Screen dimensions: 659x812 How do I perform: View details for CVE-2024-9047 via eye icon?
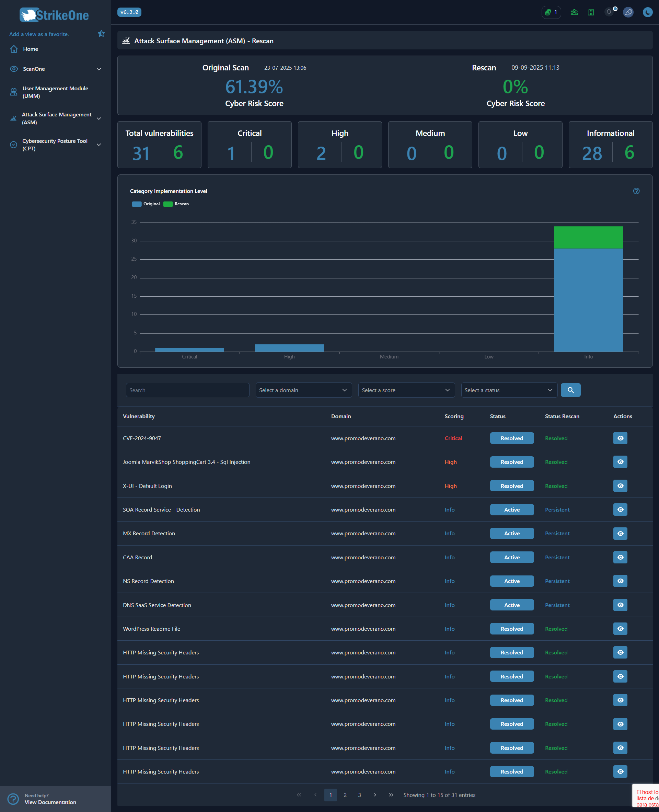[x=620, y=438]
